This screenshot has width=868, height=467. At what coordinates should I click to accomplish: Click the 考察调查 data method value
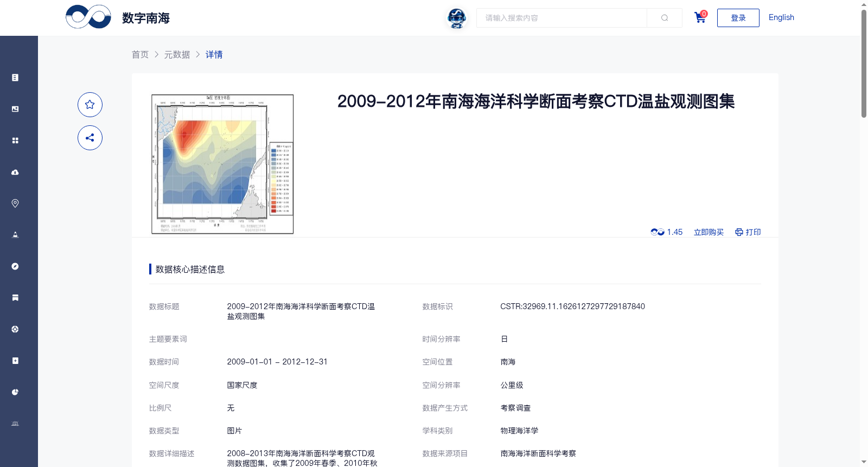pyautogui.click(x=515, y=408)
